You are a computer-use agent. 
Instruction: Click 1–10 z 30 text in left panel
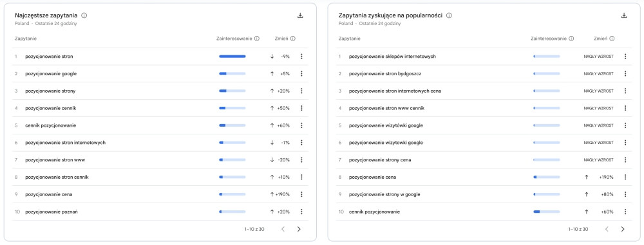pos(254,229)
